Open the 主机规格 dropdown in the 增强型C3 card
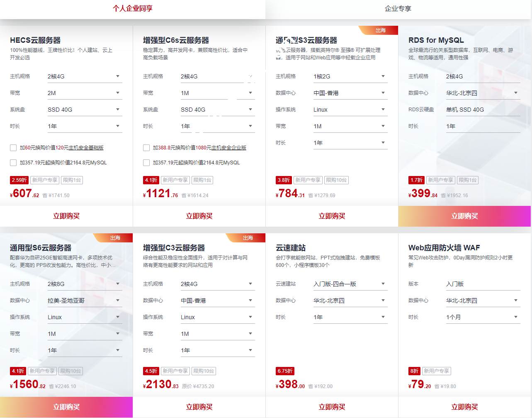Viewport: 532px width, 418px height. [218, 284]
